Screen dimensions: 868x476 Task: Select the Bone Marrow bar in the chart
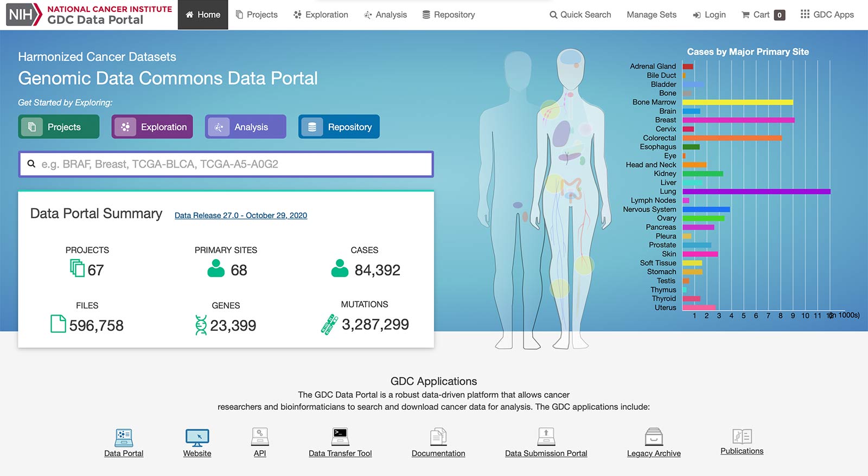point(738,102)
